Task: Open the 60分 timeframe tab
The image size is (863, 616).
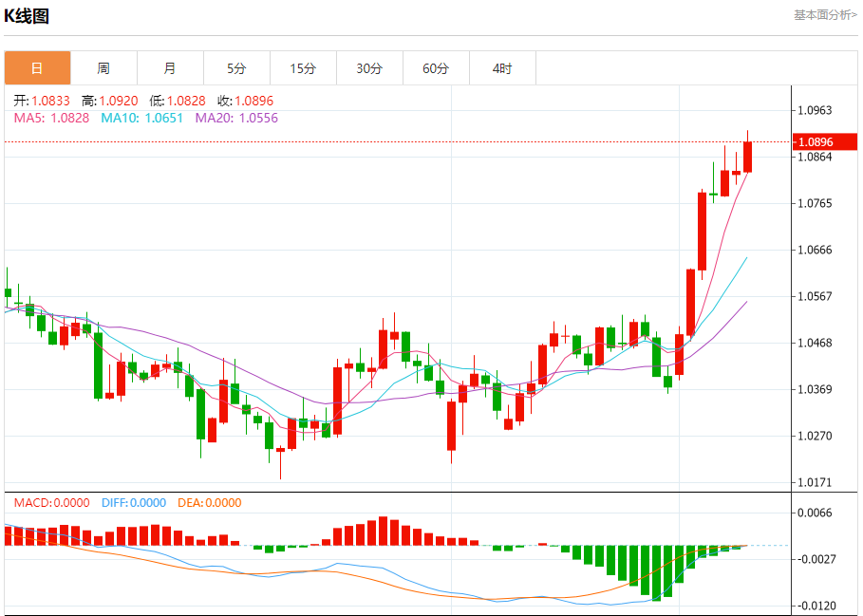Action: point(436,68)
